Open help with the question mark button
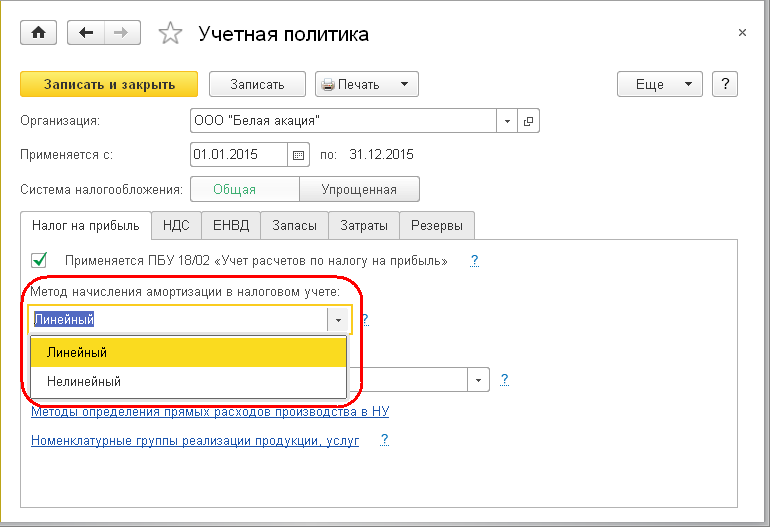770x527 pixels. [x=725, y=84]
